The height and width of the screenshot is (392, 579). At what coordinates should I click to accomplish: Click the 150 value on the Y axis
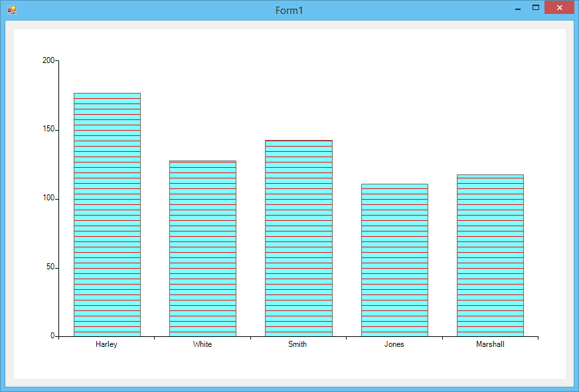tap(48, 129)
